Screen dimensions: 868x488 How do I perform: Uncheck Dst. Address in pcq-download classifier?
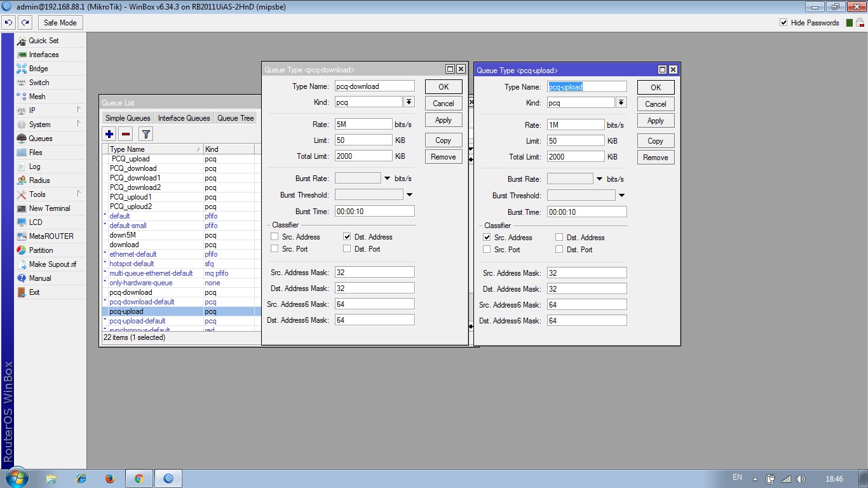347,236
